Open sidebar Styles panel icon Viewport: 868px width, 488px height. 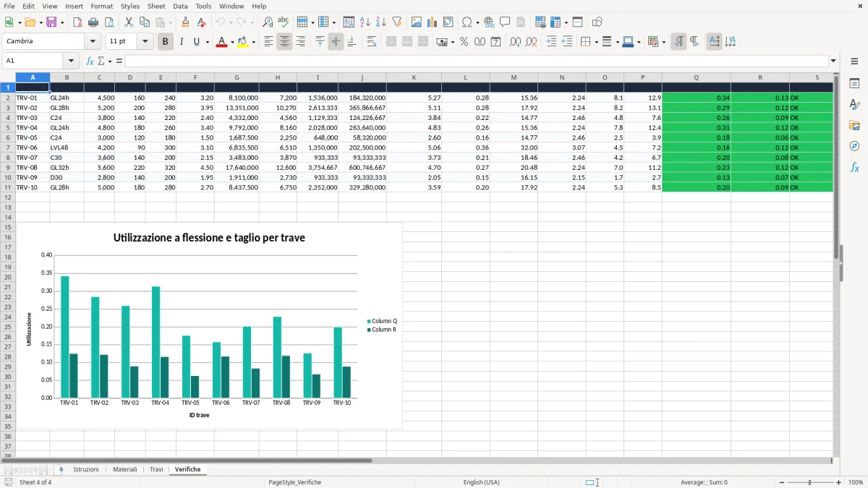point(854,104)
